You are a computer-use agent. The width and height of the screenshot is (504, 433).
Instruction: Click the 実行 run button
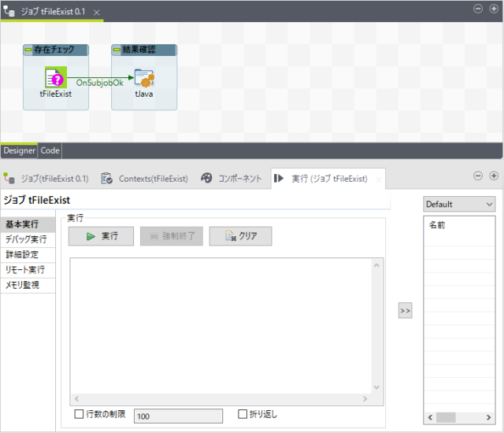[101, 236]
